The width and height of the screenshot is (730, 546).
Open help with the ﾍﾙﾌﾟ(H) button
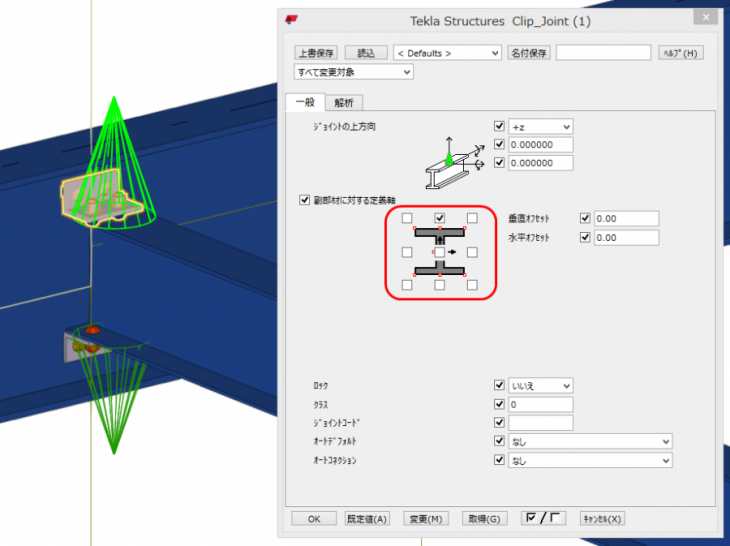point(681,53)
